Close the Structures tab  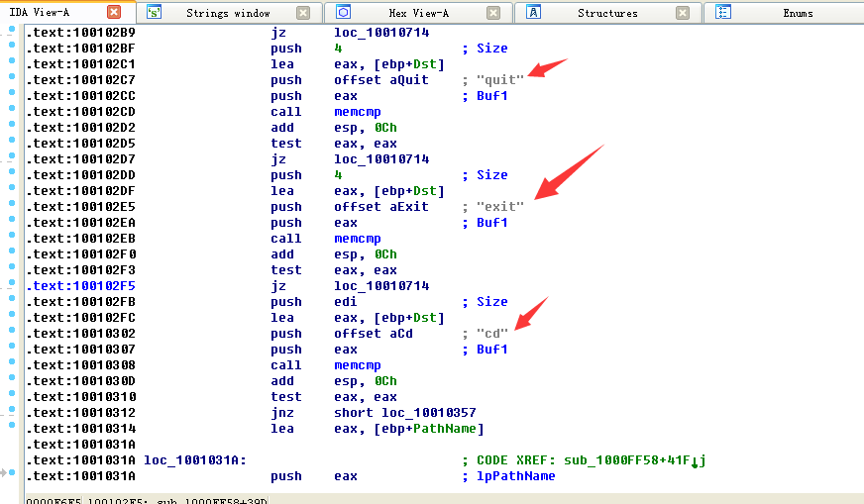coord(682,13)
